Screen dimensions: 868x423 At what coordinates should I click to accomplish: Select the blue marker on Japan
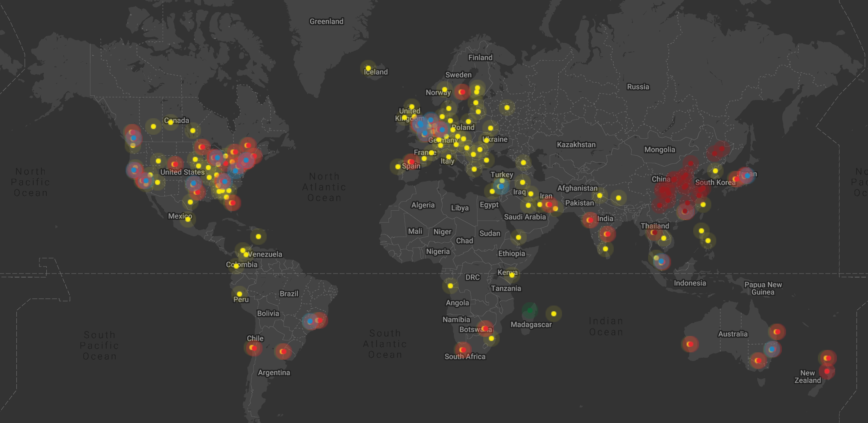click(x=747, y=175)
